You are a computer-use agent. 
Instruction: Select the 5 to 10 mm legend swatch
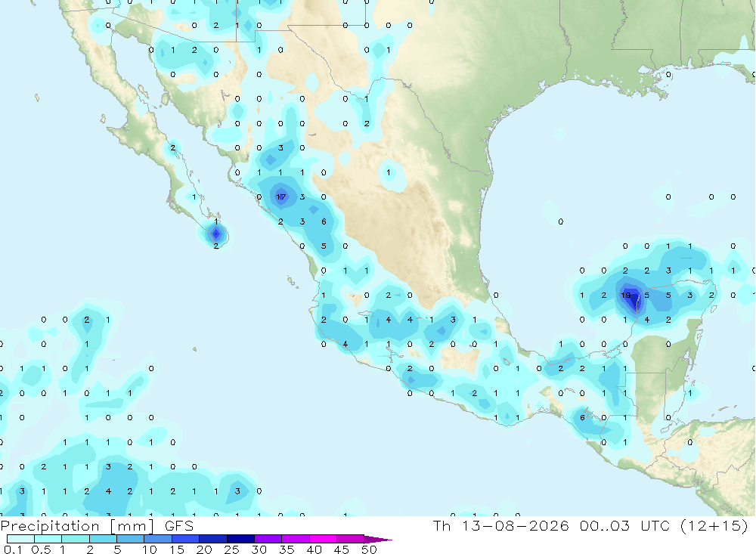click(131, 539)
